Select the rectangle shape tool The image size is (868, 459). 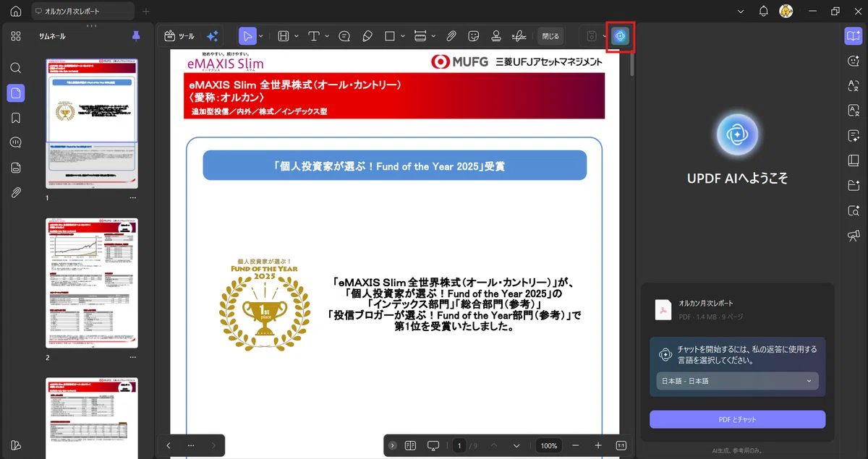pos(390,36)
